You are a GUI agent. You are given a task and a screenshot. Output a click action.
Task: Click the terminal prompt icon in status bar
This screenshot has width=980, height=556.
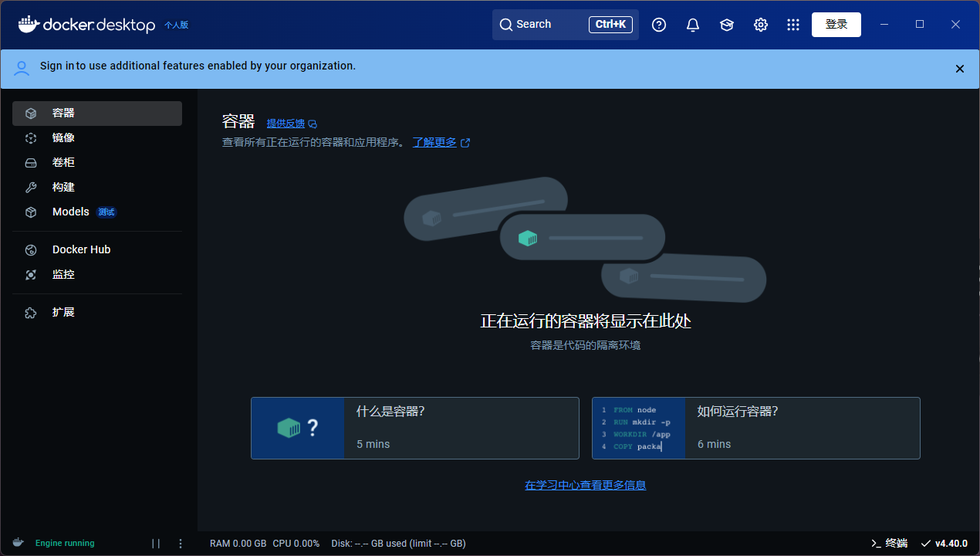coord(876,543)
